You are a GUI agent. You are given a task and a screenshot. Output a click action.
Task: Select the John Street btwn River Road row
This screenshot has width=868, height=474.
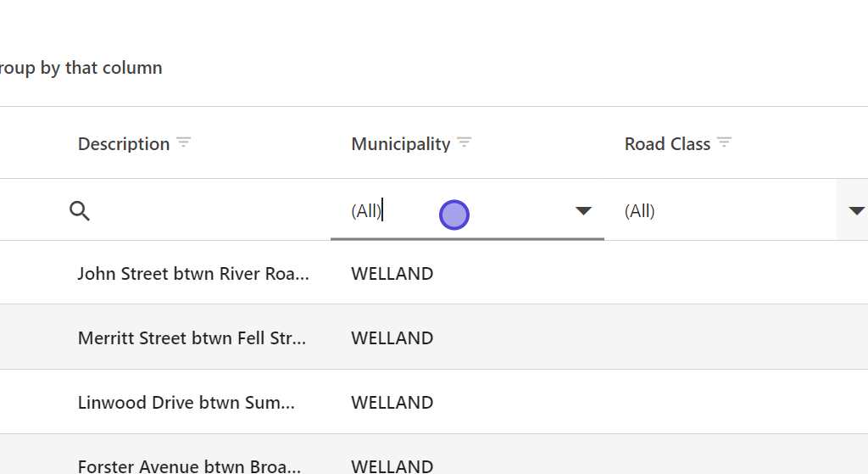[x=193, y=274]
